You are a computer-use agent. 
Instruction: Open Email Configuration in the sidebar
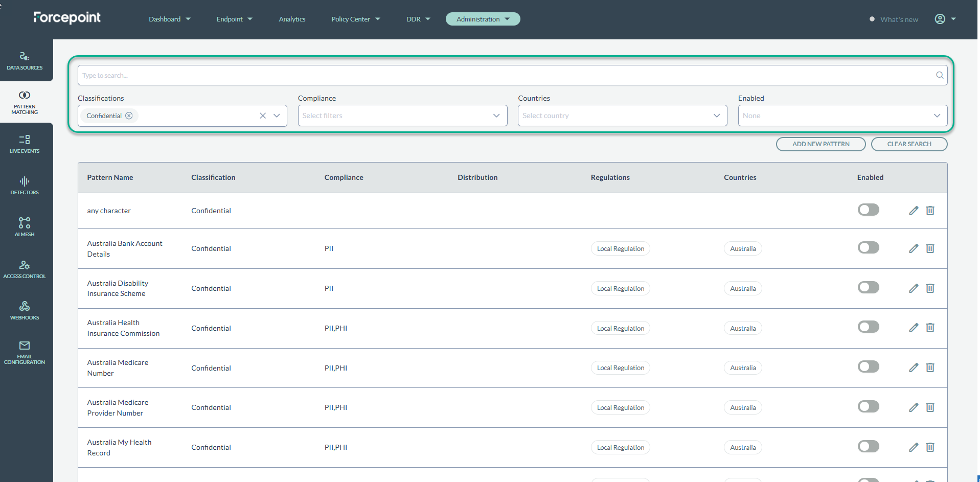pos(25,353)
